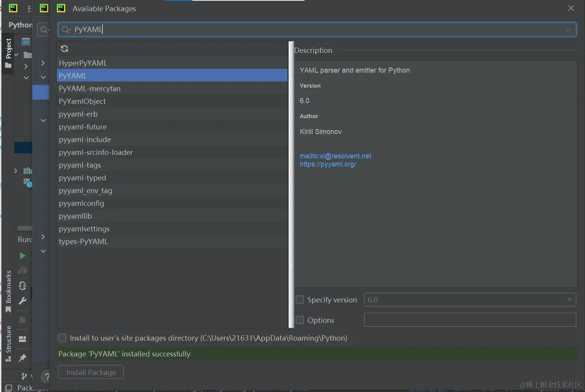
Task: Click the restore layout icon in Run panel
Action: point(22,339)
